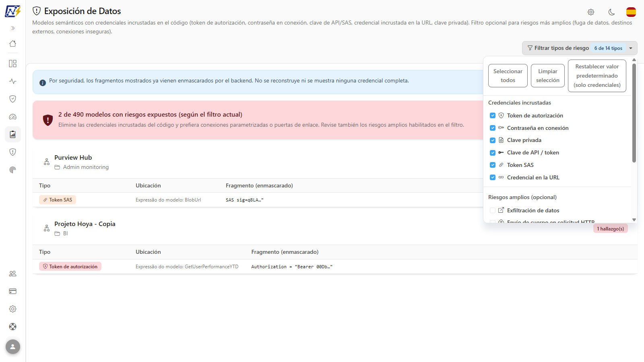Select the highlighted report sidebar icon
644x362 pixels.
click(x=13, y=134)
